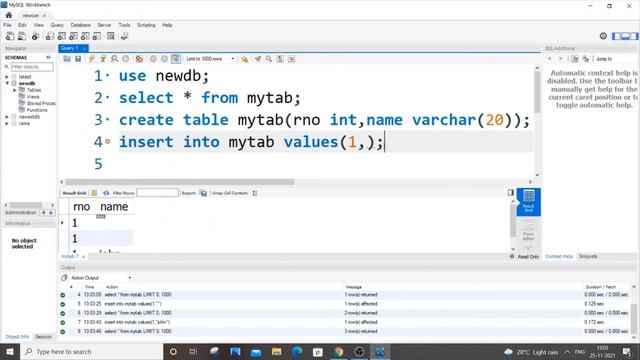
Task: Stop the executing query
Action: [x=126, y=59]
